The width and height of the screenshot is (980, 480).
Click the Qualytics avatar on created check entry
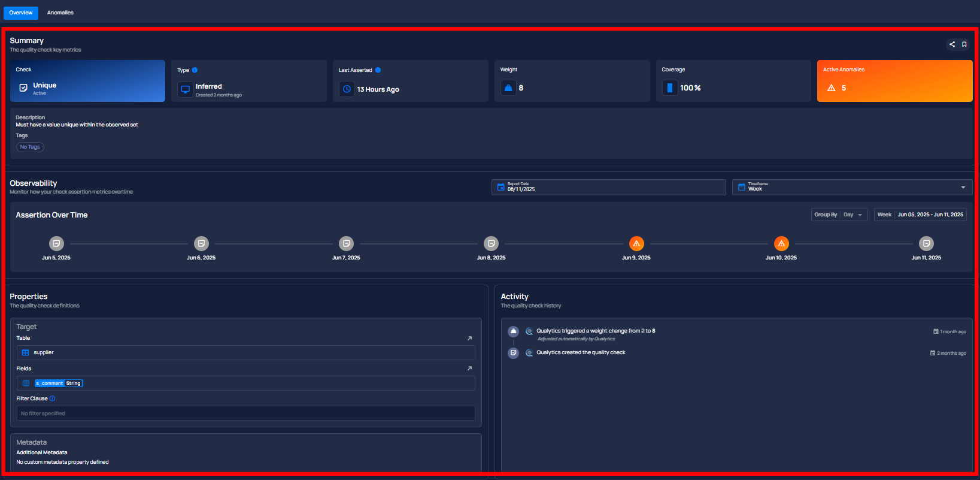529,353
